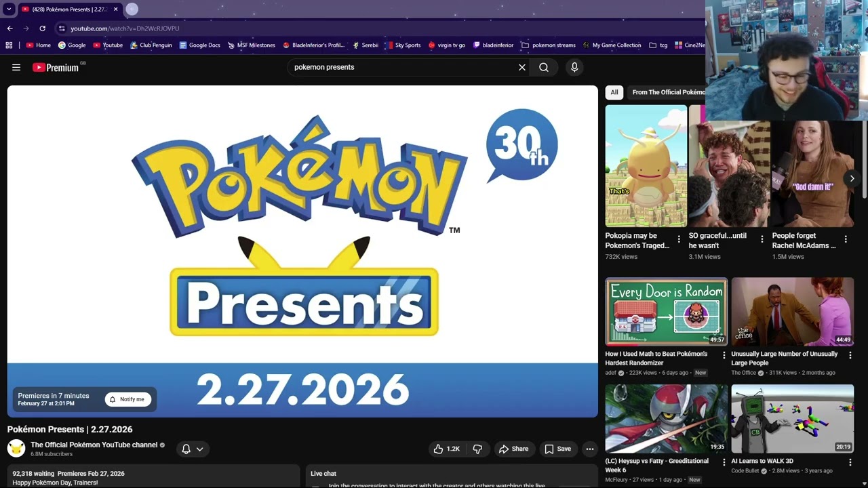Expand the subscription options chevron
868x488 pixels.
[x=199, y=449]
